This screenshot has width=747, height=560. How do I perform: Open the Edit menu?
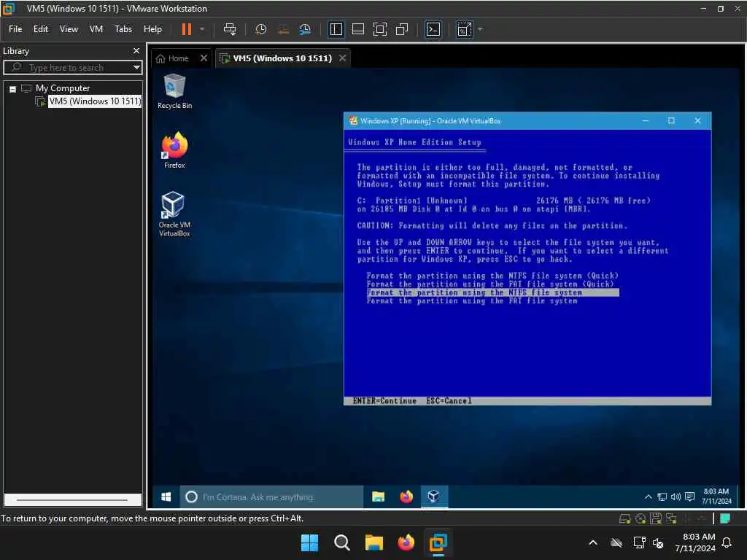41,29
